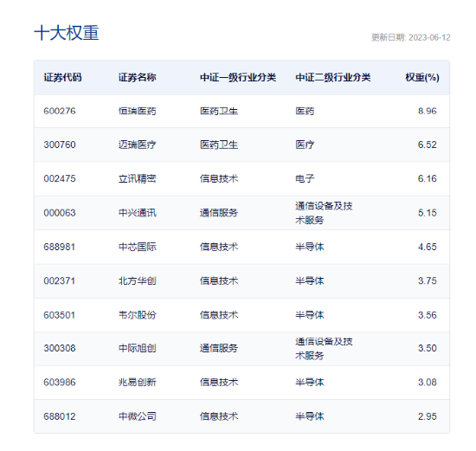Click weight value 2.95

428,416
